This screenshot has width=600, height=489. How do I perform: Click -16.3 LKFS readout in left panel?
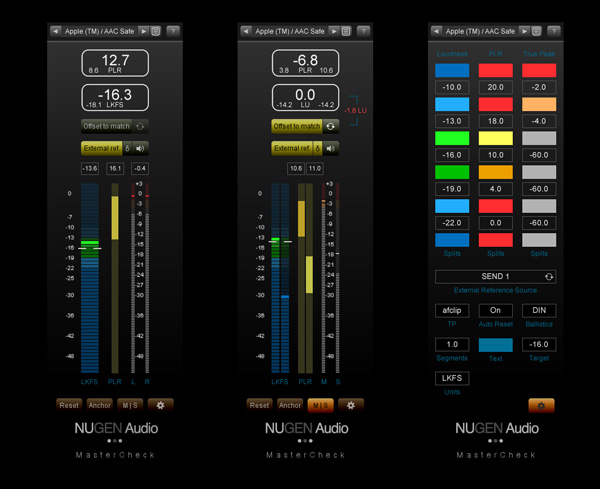tap(115, 98)
